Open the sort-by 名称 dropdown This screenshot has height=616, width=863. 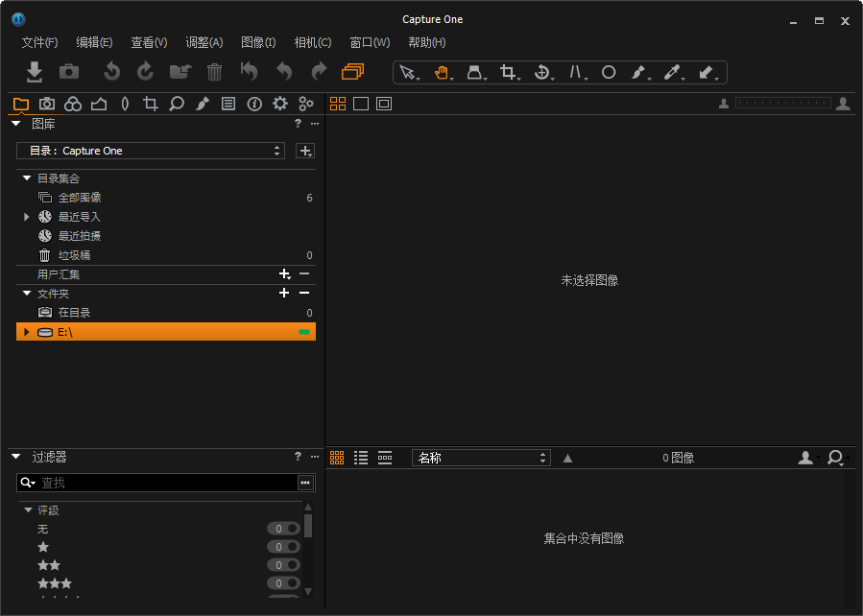click(x=481, y=458)
